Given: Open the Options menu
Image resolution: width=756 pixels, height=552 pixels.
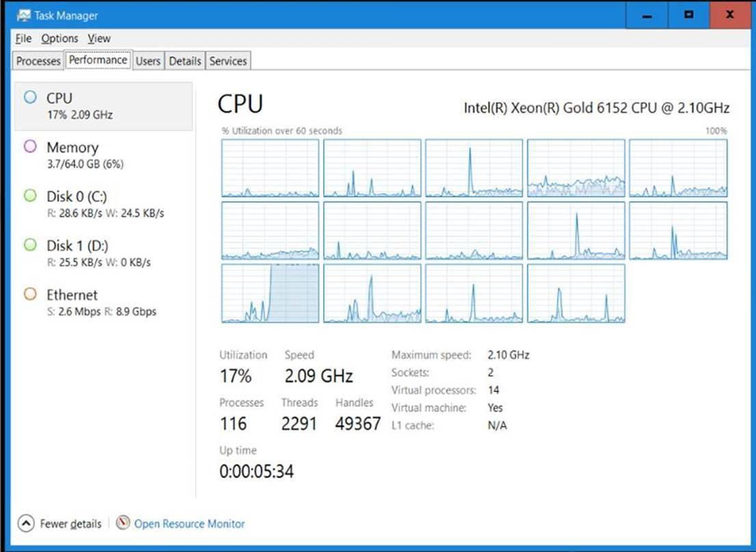Looking at the screenshot, I should pyautogui.click(x=60, y=39).
